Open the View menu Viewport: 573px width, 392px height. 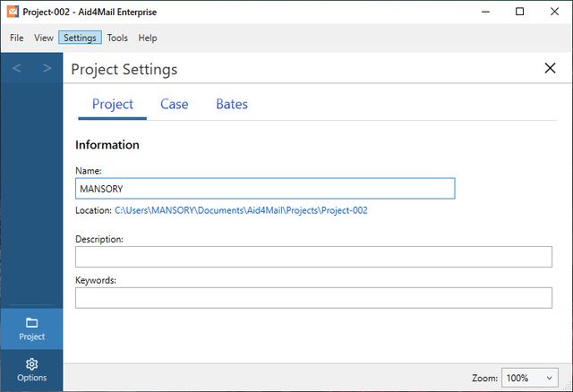(43, 38)
